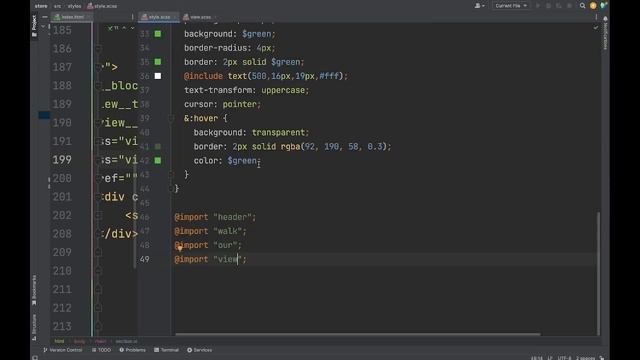Click the UTF-8 encoding in status bar
Image resolution: width=640 pixels, height=360 pixels.
click(565, 358)
